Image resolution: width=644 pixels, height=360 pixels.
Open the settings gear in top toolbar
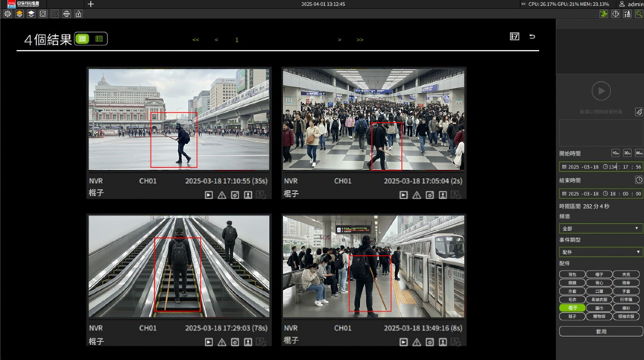pyautogui.click(x=7, y=13)
